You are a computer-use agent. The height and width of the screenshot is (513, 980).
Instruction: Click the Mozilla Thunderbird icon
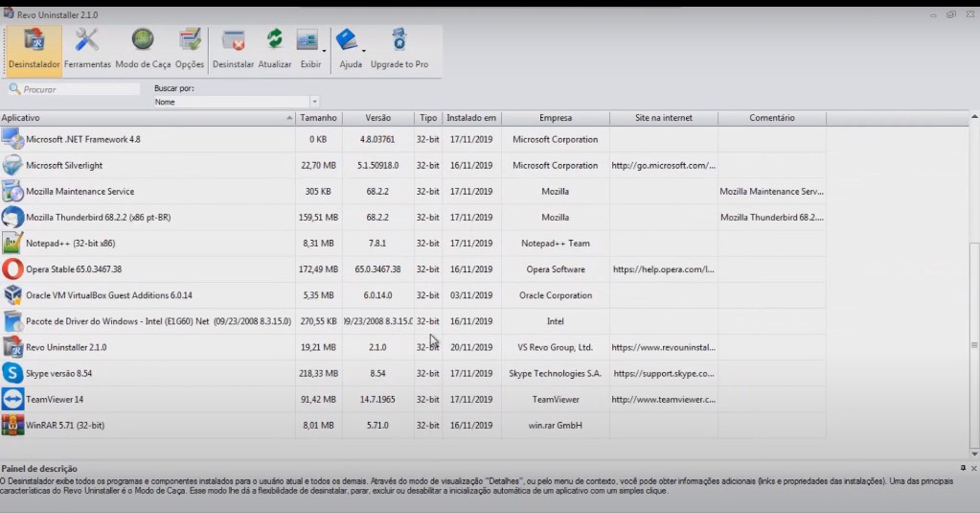coord(12,217)
